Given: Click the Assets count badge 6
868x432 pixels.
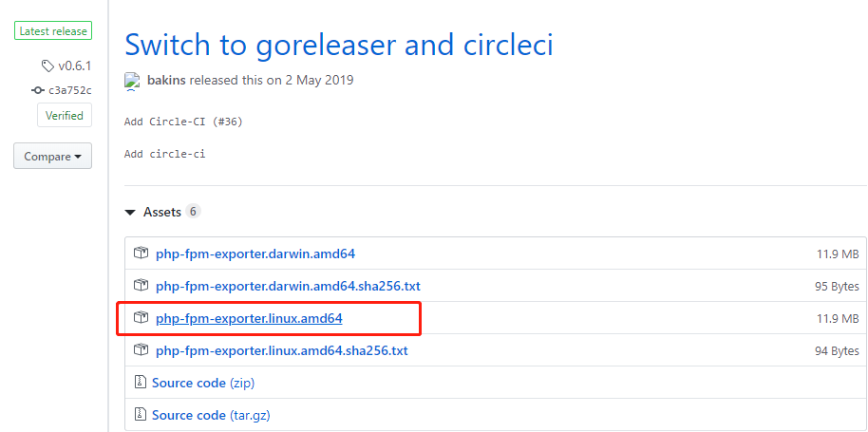Looking at the screenshot, I should coord(193,212).
